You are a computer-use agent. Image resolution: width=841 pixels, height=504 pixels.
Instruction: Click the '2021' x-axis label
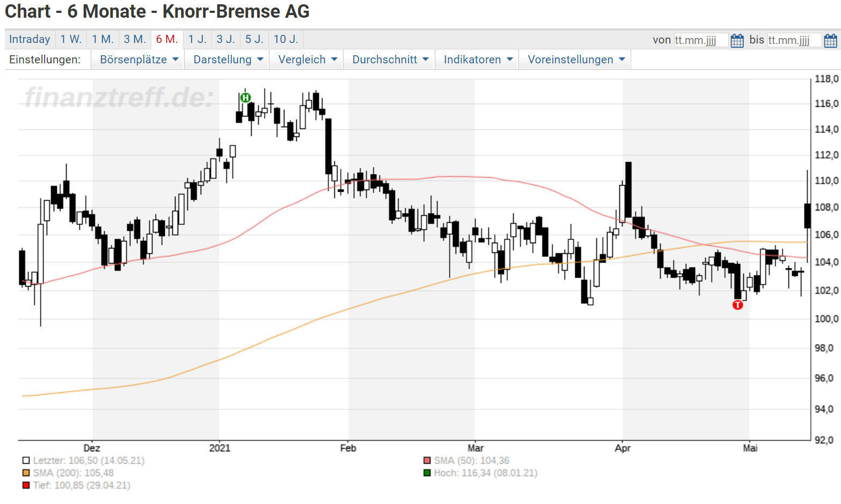click(x=220, y=448)
